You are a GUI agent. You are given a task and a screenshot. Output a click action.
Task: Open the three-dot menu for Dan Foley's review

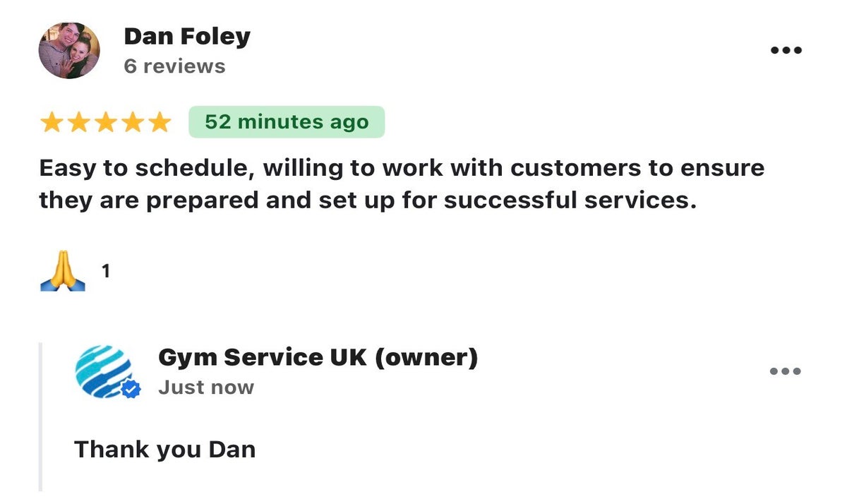(x=786, y=50)
